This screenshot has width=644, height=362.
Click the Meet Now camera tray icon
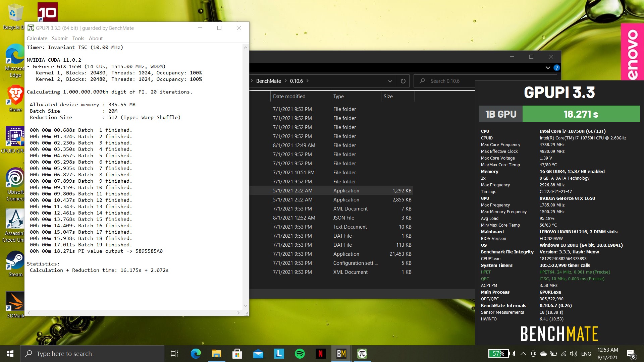[x=533, y=354]
